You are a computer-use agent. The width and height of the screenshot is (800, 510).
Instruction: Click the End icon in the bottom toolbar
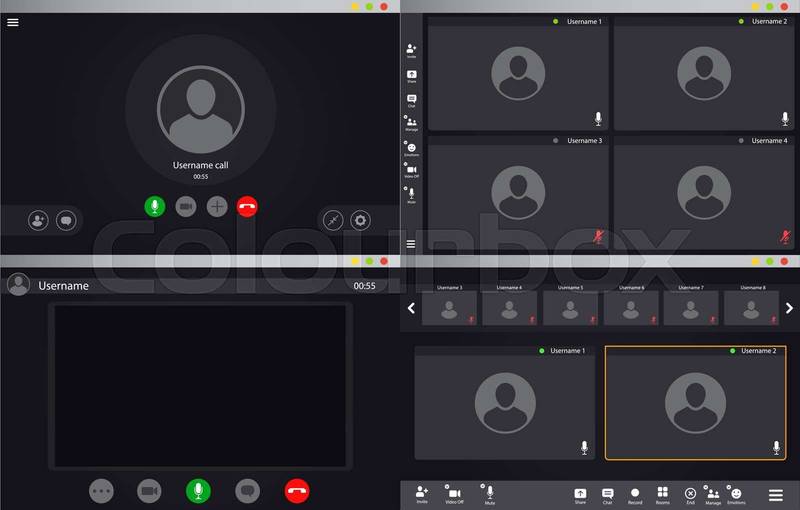pos(690,493)
